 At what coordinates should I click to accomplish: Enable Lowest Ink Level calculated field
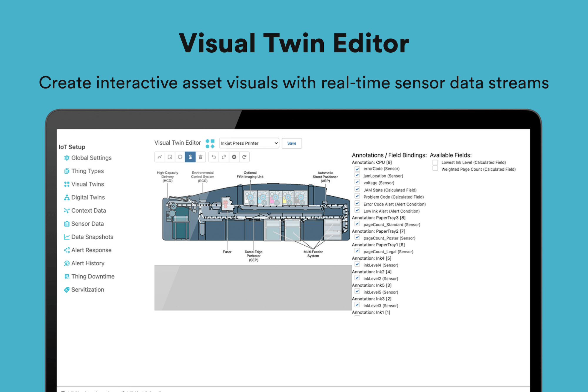click(435, 163)
